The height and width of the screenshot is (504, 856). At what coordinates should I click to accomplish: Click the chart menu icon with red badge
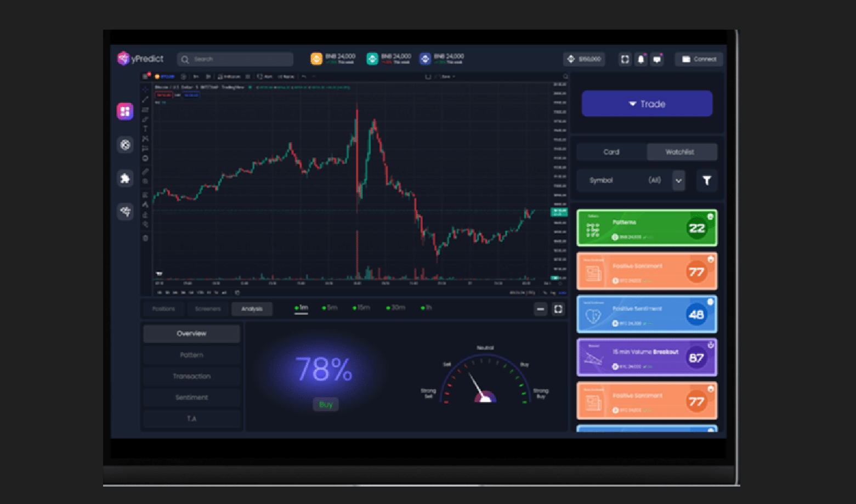pyautogui.click(x=145, y=76)
